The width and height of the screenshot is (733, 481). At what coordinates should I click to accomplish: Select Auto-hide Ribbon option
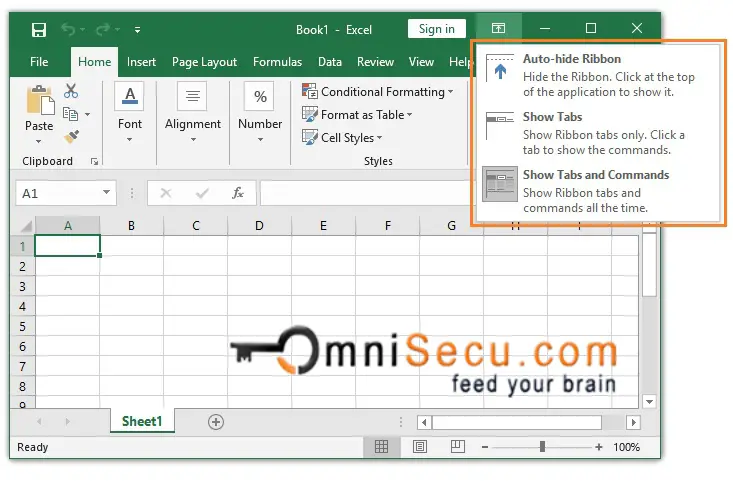[597, 75]
